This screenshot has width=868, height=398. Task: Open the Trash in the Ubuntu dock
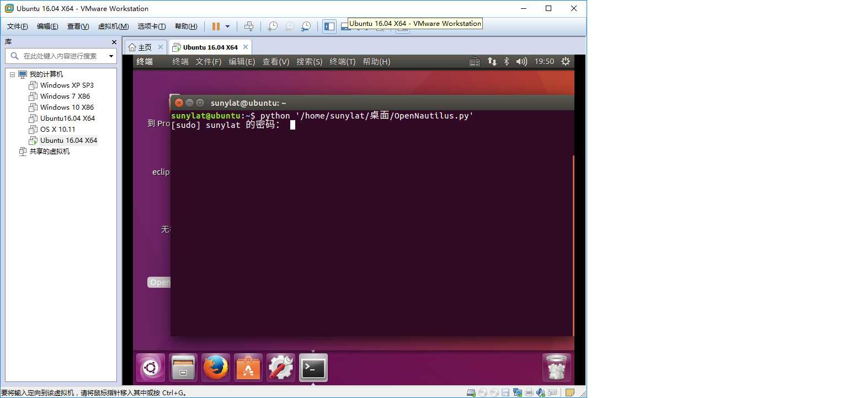tap(556, 368)
